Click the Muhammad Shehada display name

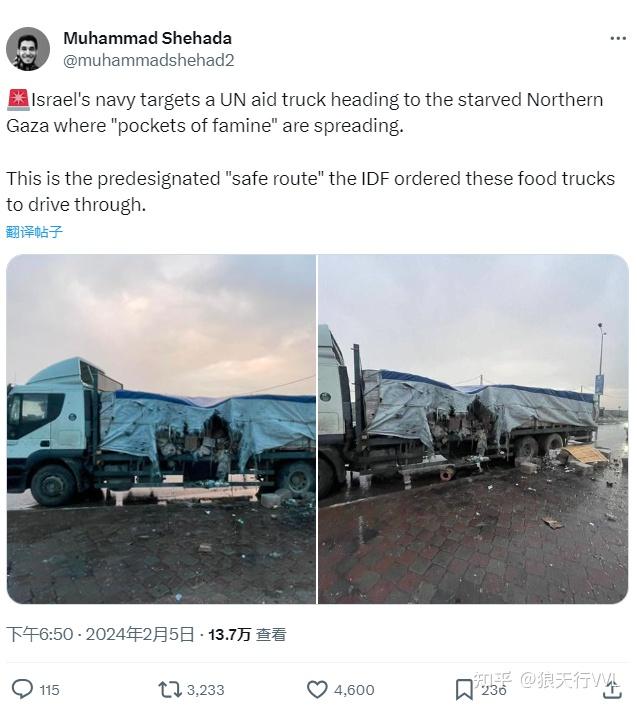147,38
